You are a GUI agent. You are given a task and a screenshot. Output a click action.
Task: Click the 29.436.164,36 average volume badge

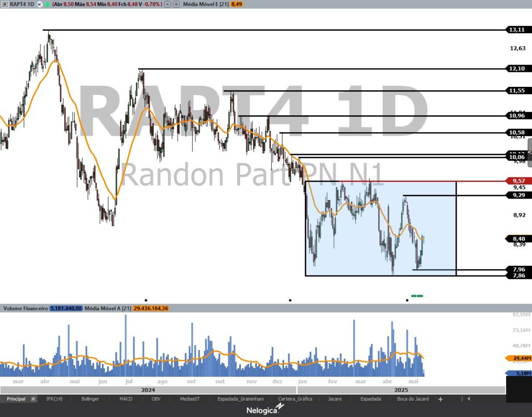151,308
